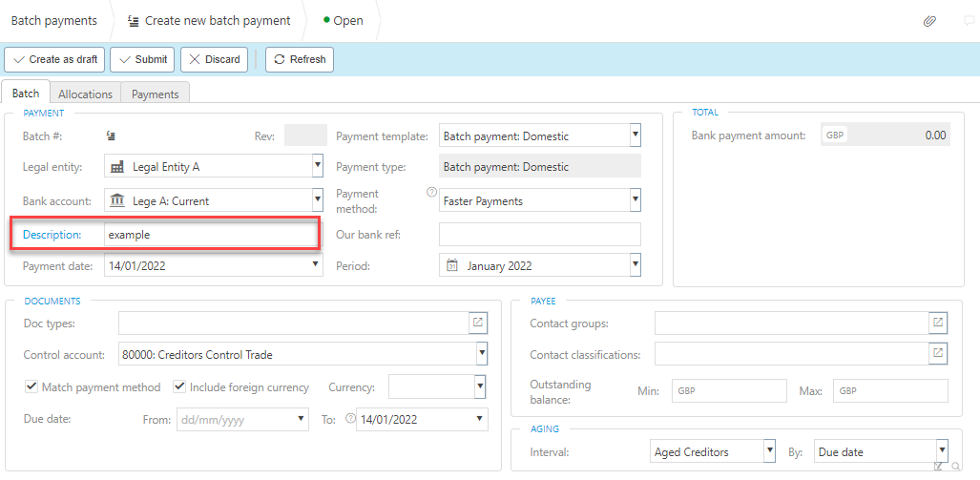Switch to the Allocations tab
The width and height of the screenshot is (980, 480).
coord(85,94)
